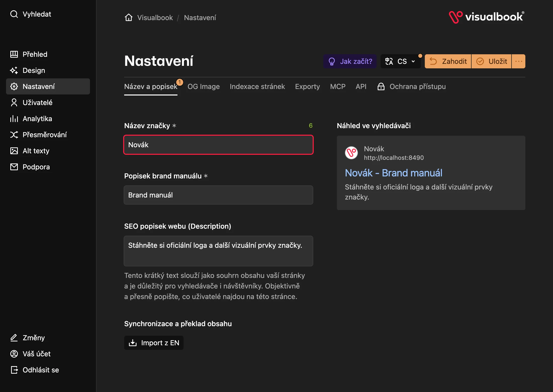Click the Název značky input field
553x392 pixels.
tap(218, 145)
